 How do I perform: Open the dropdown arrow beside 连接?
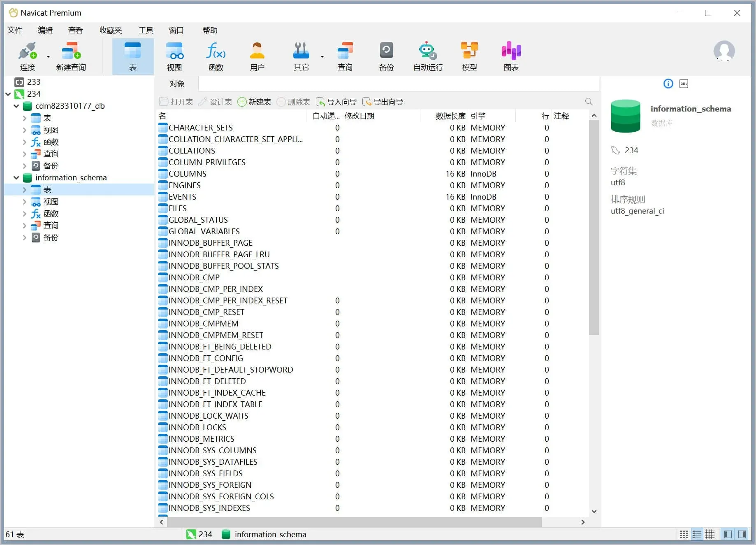point(48,57)
